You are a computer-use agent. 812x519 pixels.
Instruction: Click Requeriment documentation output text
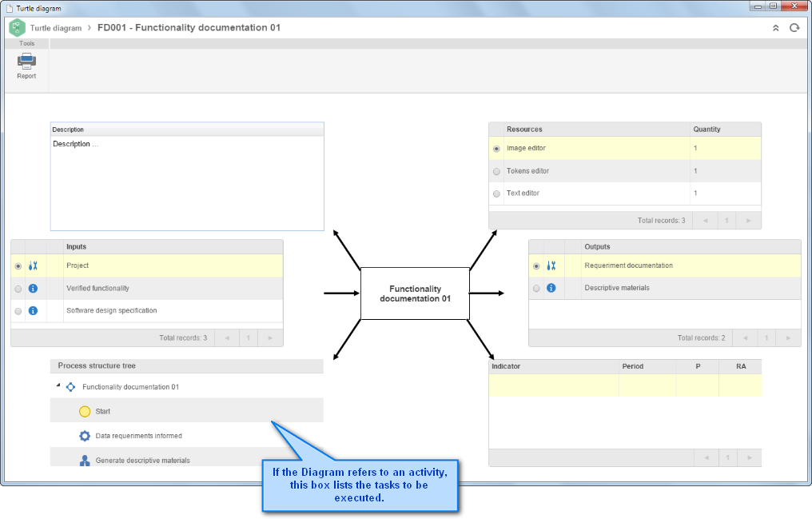(629, 265)
